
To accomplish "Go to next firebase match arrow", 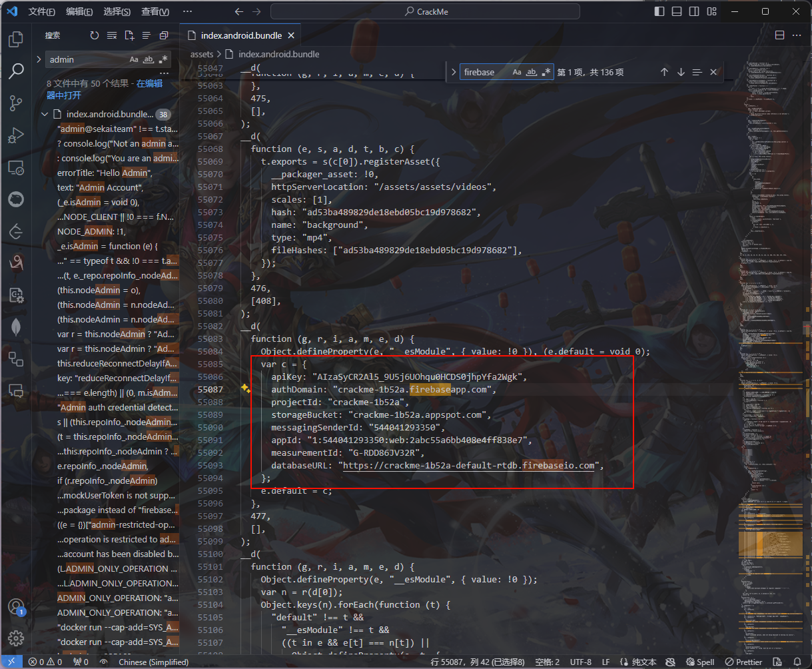I will [681, 72].
